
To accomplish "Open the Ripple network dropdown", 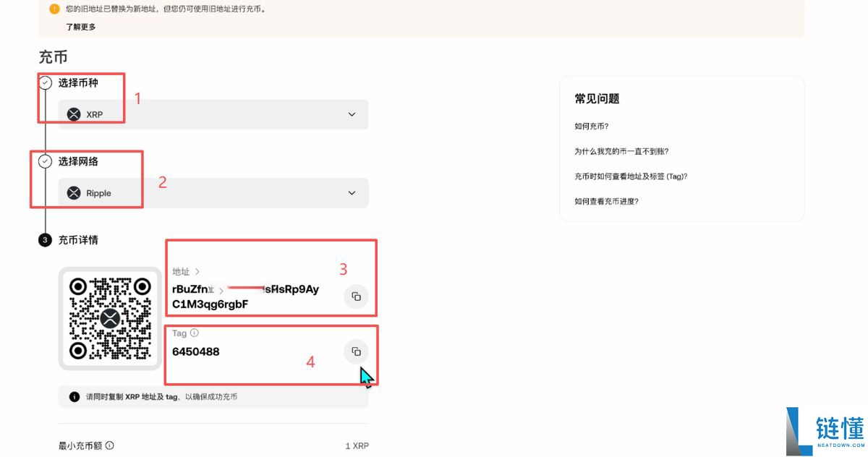I will 352,193.
